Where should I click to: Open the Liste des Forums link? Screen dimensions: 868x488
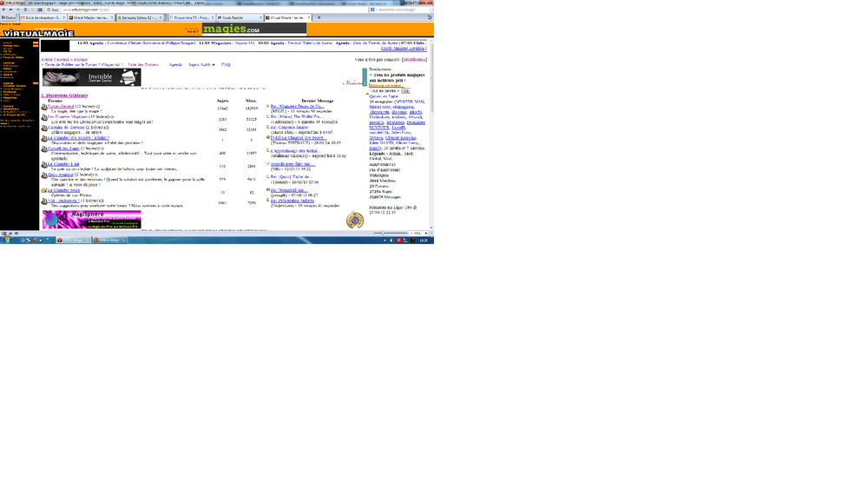click(x=143, y=64)
